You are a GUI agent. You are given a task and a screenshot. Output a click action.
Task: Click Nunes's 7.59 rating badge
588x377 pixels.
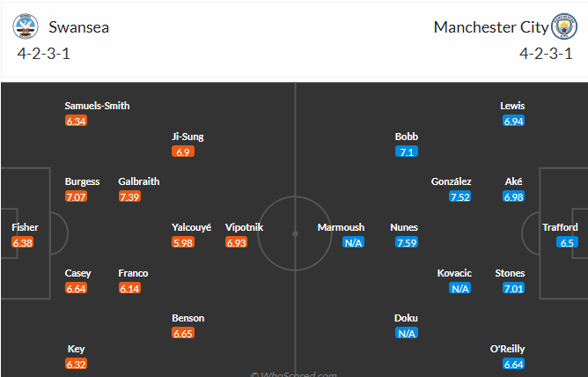point(408,242)
